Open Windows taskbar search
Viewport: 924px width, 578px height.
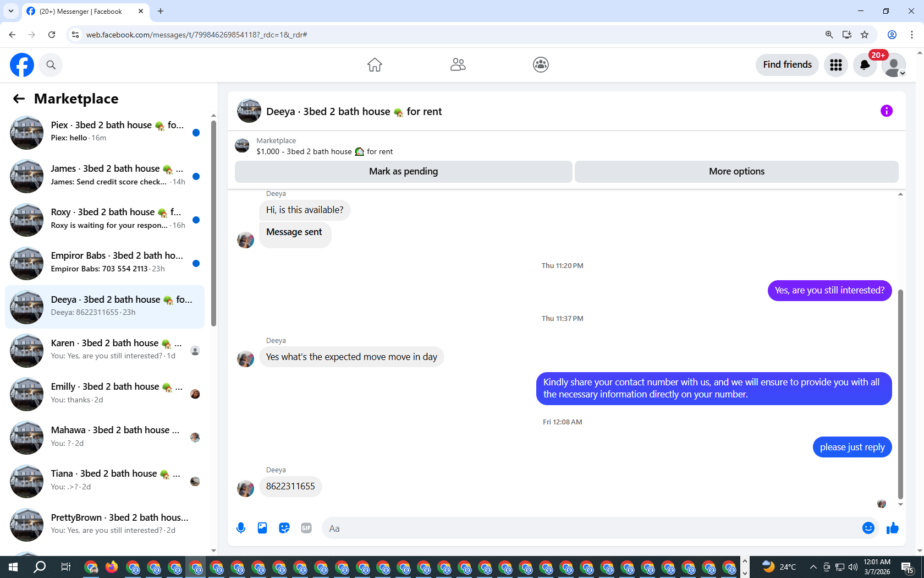tap(40, 567)
